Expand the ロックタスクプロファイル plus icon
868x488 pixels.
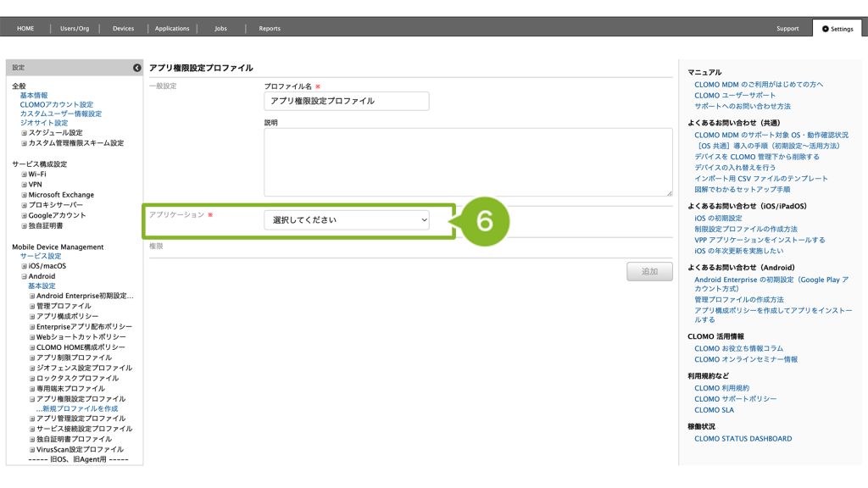click(x=32, y=378)
